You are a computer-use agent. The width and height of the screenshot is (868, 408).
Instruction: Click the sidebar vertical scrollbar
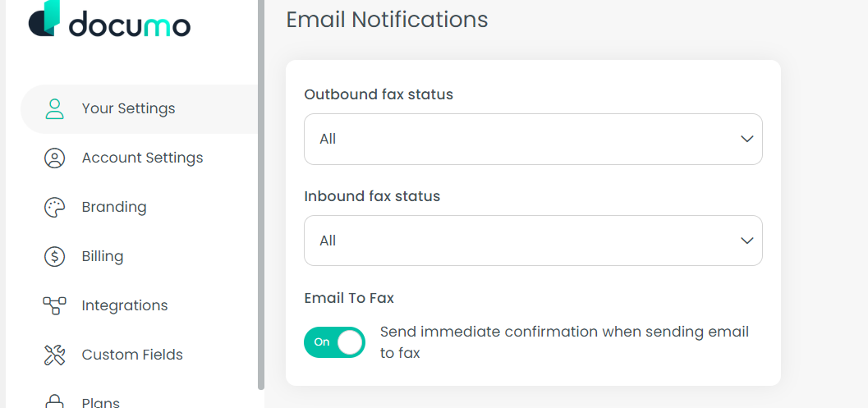261,194
